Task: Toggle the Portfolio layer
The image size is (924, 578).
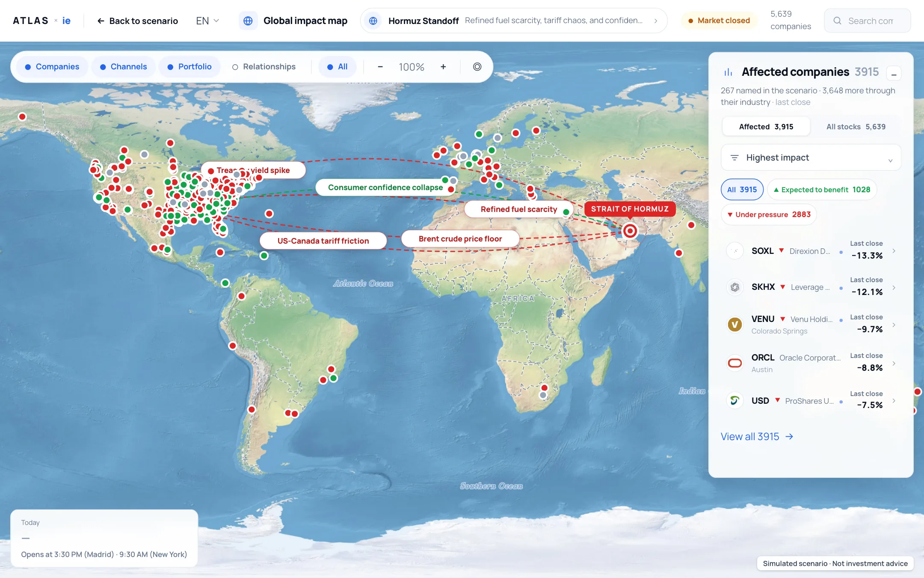Action: [190, 67]
